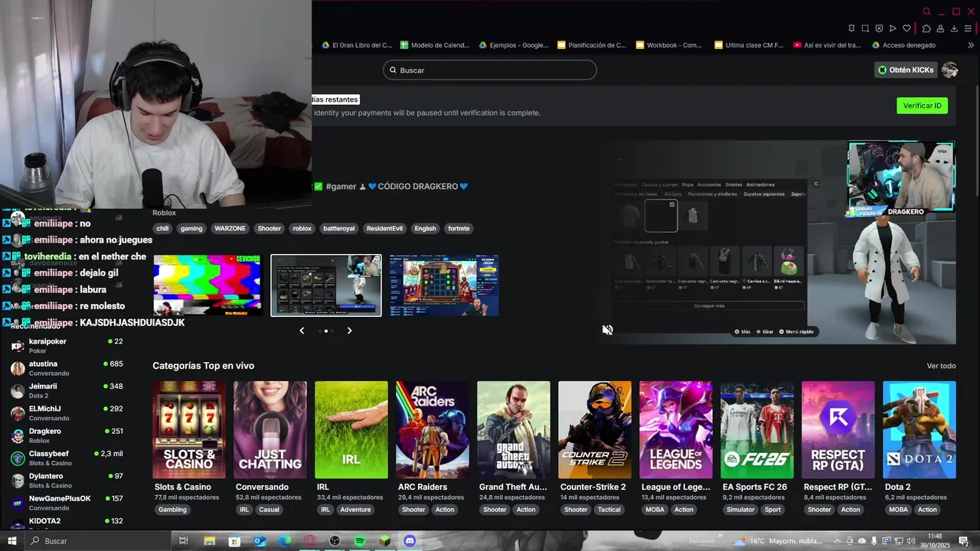The image size is (980, 551).
Task: Open the EA Sports FC 26 category card
Action: (757, 430)
